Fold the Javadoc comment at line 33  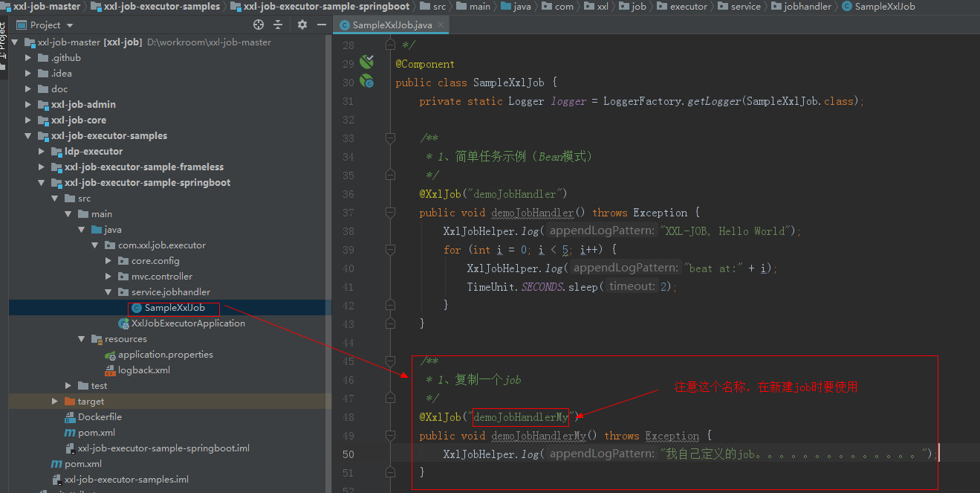click(389, 138)
